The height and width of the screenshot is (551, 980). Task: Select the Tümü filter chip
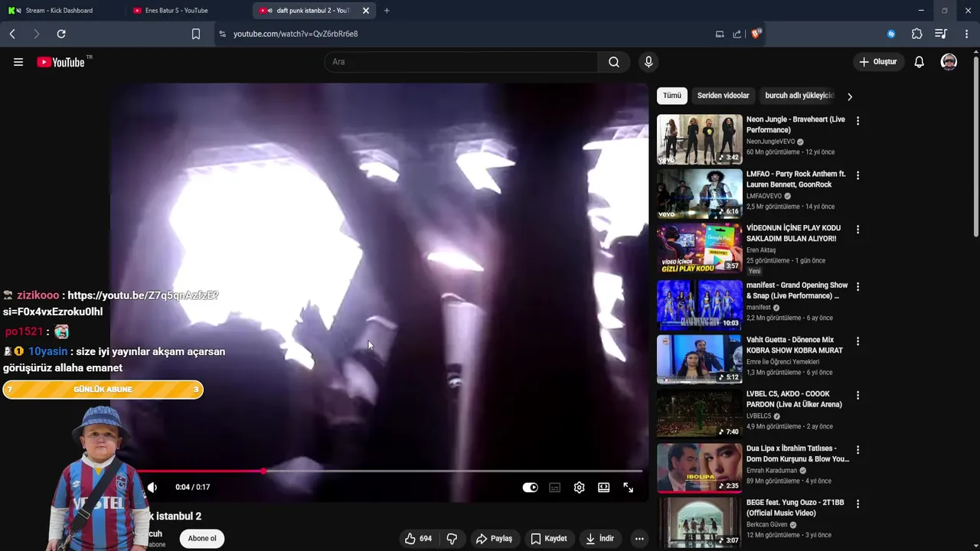click(671, 96)
